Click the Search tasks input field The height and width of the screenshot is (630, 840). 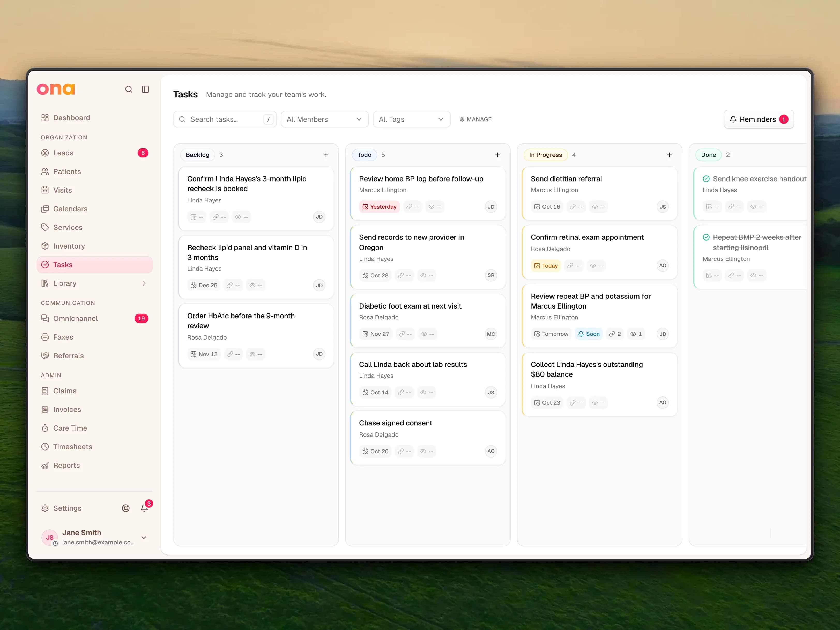225,119
